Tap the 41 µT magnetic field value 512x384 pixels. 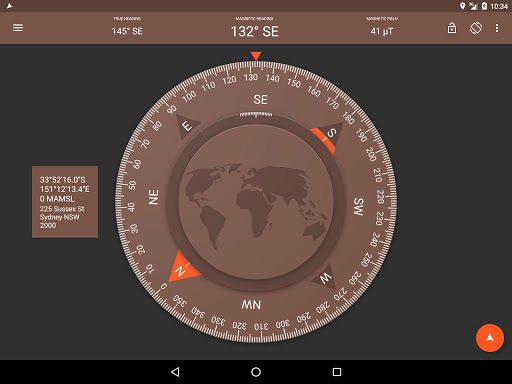point(382,31)
